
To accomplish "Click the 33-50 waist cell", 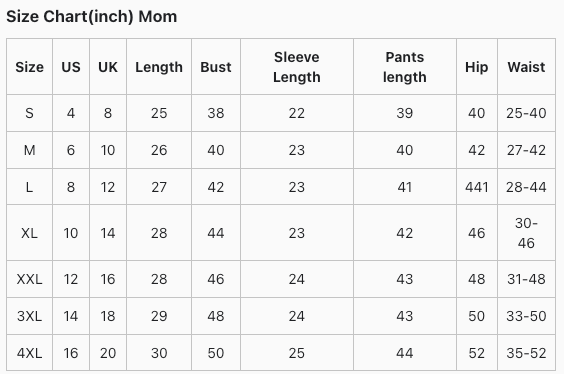I will point(526,316).
